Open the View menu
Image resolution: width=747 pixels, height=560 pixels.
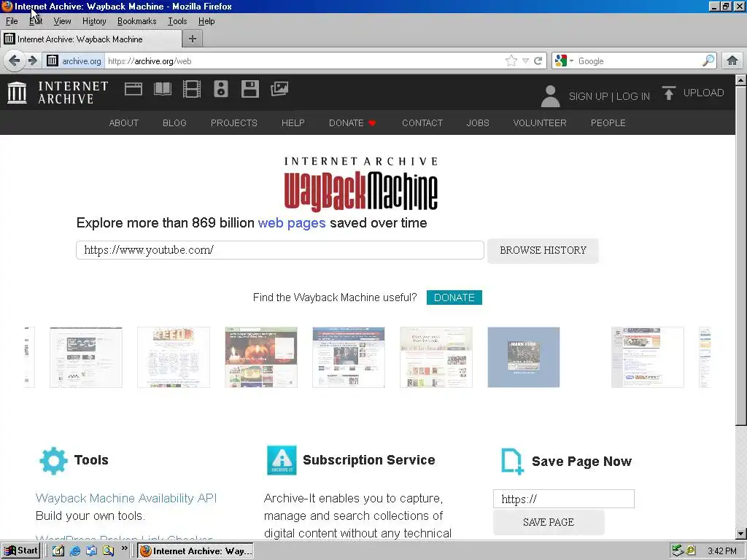[x=63, y=21]
